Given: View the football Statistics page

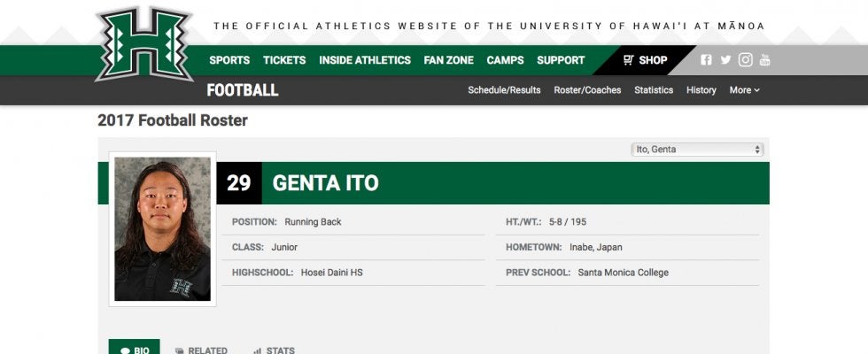Looking at the screenshot, I should 654,90.
